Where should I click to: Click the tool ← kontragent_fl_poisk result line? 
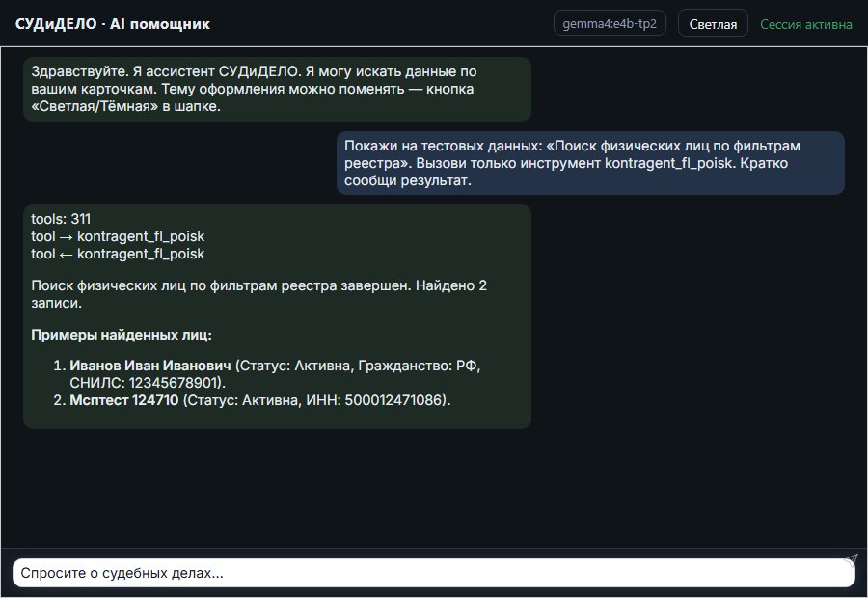118,254
